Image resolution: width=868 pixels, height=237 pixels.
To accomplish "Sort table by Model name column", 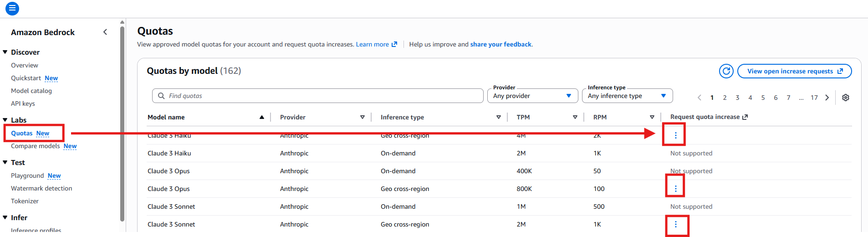I will [262, 117].
